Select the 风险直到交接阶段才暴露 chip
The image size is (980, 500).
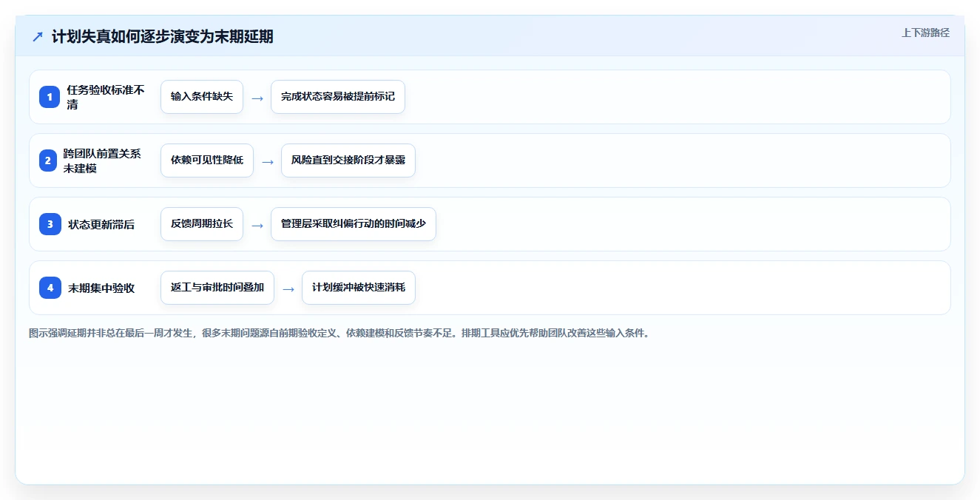click(x=348, y=161)
